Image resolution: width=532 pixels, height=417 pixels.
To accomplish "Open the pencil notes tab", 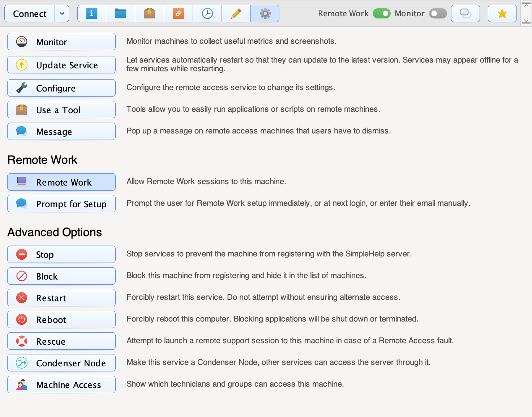I will point(236,13).
